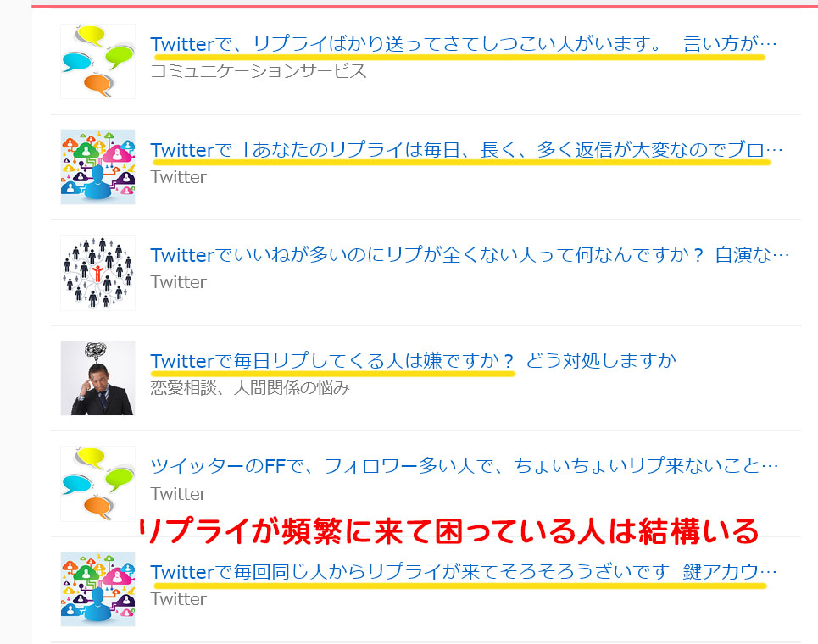Click the crowd of people silhouettes thumbnail

pos(97,273)
